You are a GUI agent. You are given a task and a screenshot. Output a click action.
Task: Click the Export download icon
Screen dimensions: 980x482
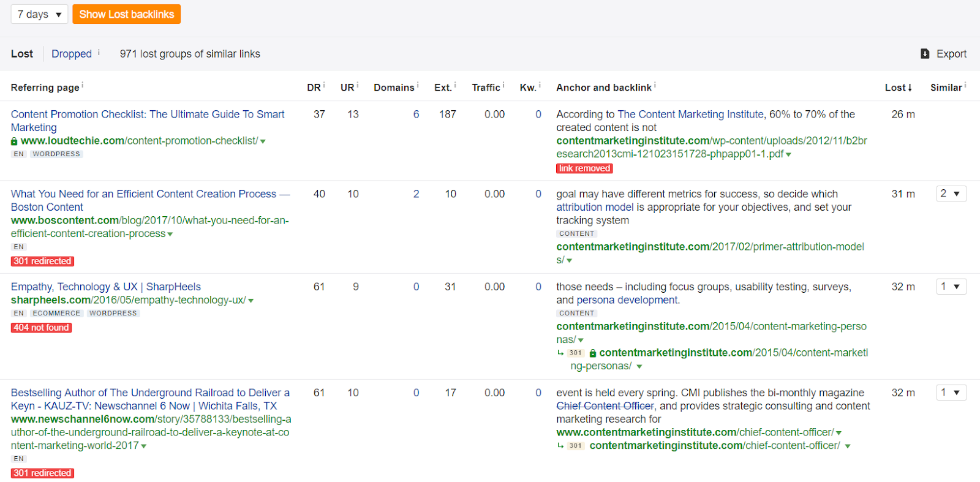coord(925,54)
